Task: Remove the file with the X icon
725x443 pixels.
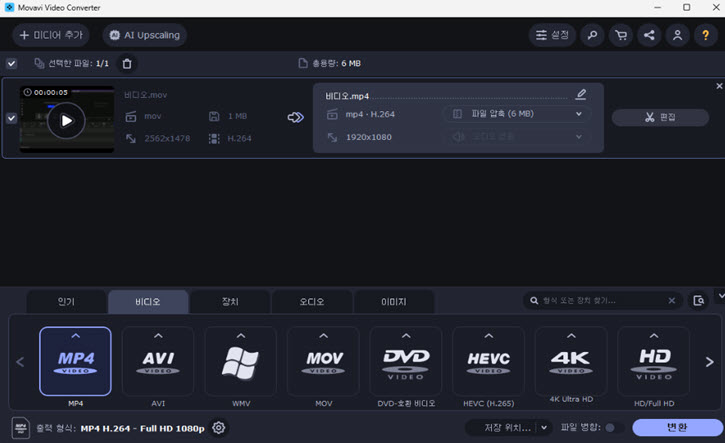Action: [x=719, y=86]
